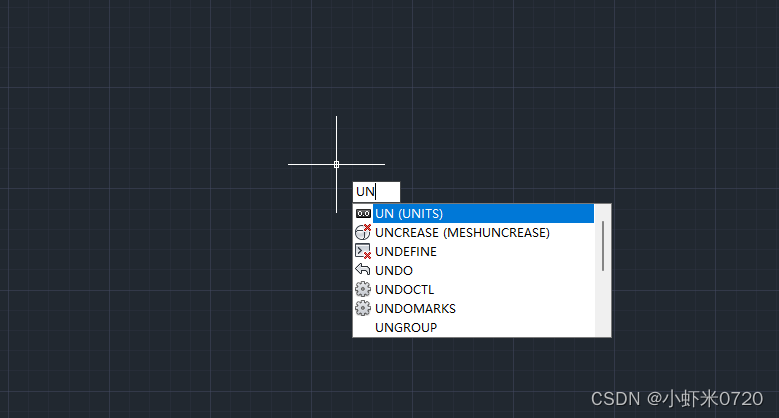Select UNDEFINE from suggestion list
The width and height of the screenshot is (779, 418).
coord(474,251)
